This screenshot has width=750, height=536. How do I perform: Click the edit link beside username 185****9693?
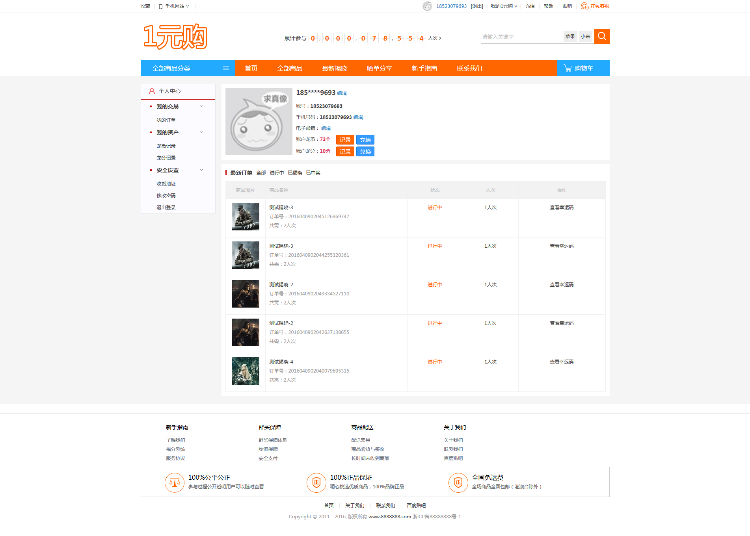pyautogui.click(x=342, y=93)
